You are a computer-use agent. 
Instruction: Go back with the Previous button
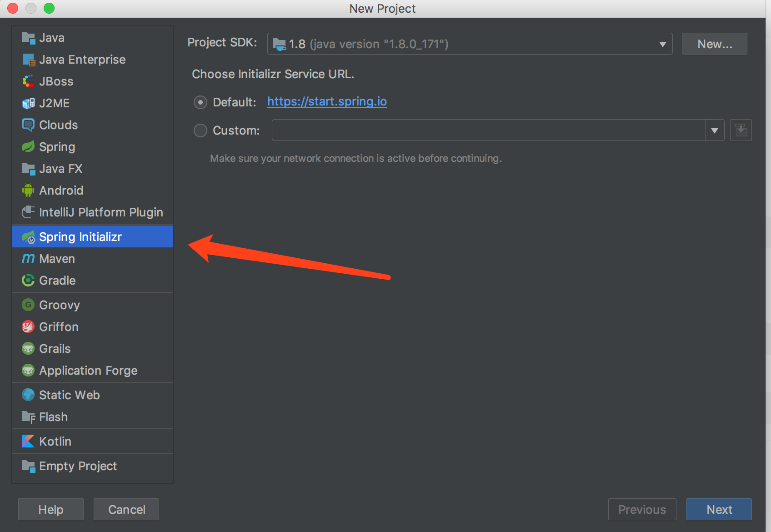pyautogui.click(x=642, y=509)
